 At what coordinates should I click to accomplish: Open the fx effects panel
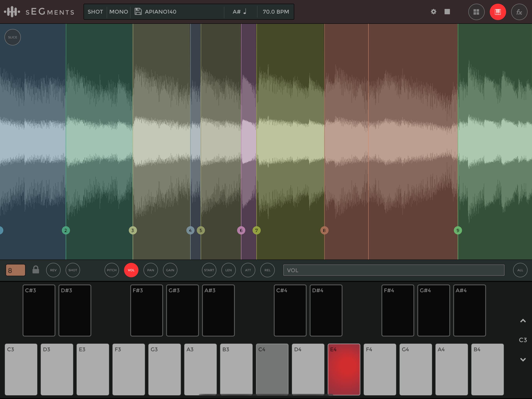coord(519,12)
